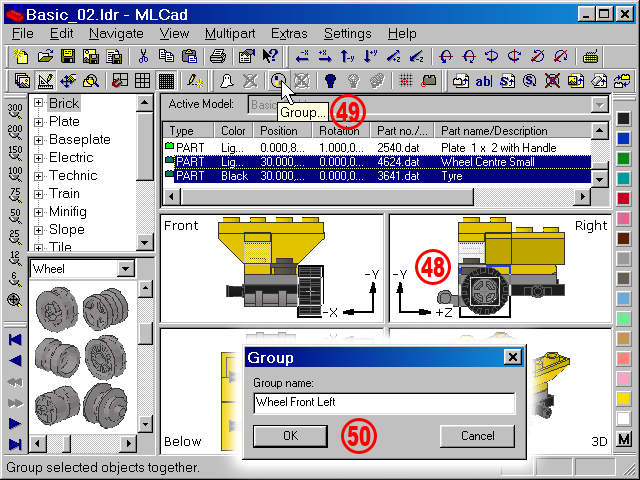The width and height of the screenshot is (640, 480).
Task: Open the Extras menu
Action: click(x=289, y=33)
